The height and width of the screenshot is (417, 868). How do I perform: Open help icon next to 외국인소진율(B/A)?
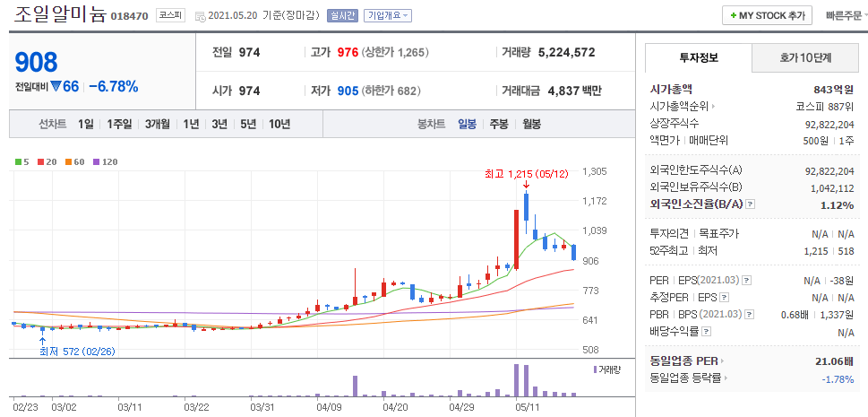coord(750,204)
